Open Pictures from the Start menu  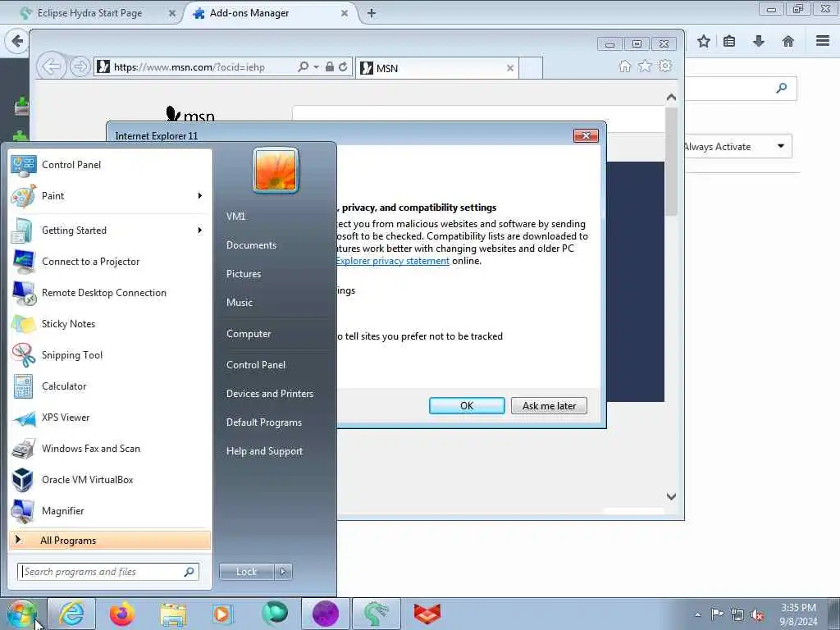click(244, 274)
